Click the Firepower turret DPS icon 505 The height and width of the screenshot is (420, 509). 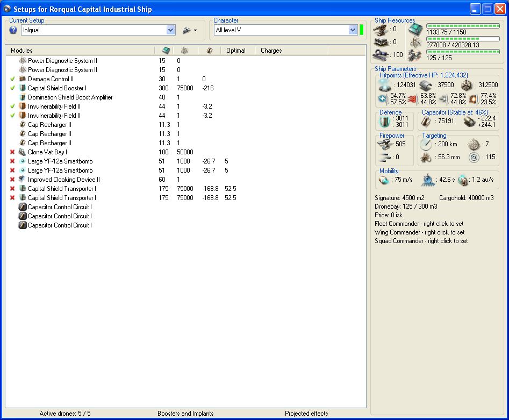[x=385, y=144]
